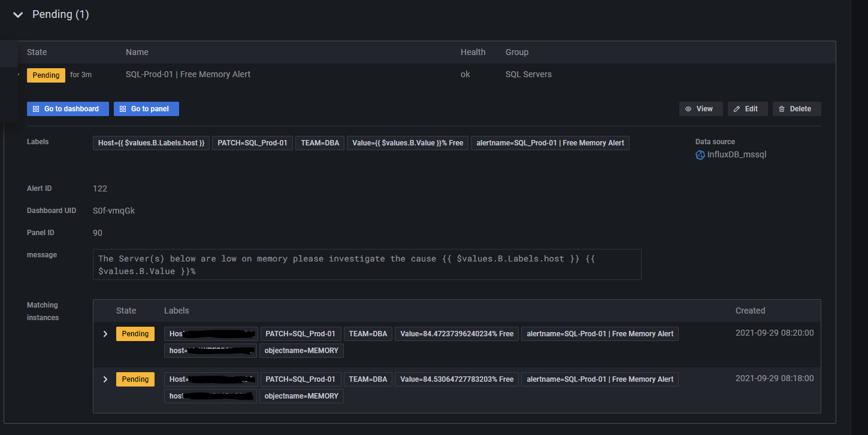Click the objectname=MEMORY tag in second instance
This screenshot has width=868, height=435.
point(301,396)
